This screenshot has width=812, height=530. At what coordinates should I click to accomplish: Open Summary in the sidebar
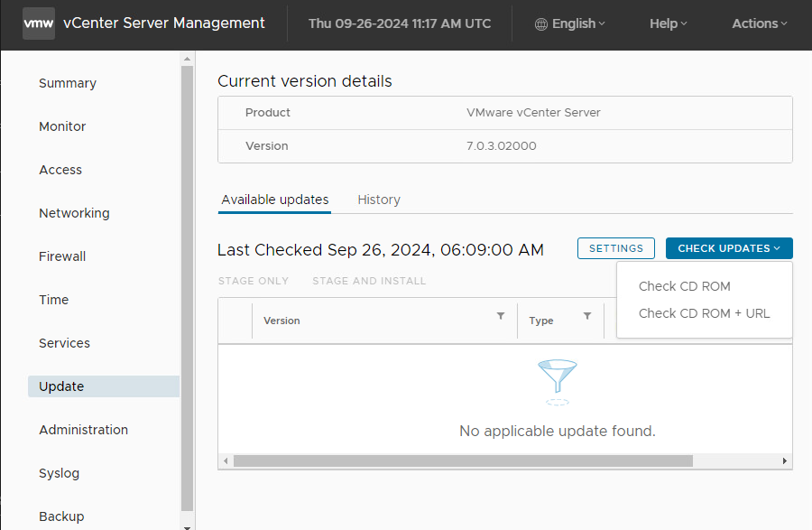pos(68,83)
